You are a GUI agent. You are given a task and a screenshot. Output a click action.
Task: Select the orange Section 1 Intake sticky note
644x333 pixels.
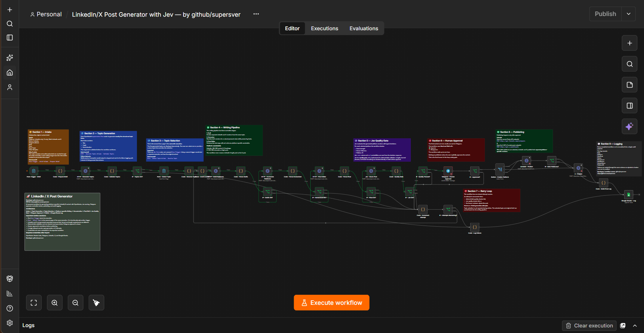coord(48,147)
